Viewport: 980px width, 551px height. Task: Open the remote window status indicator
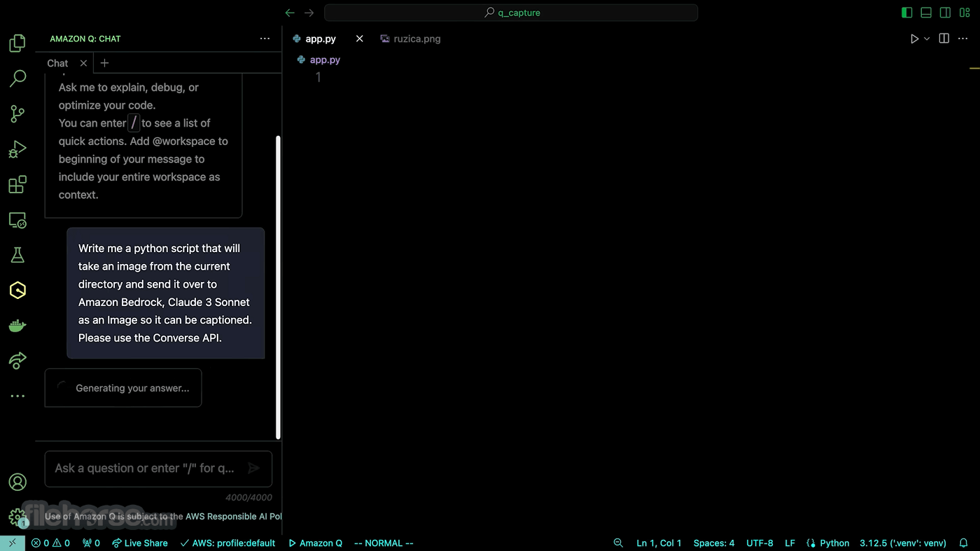(x=13, y=543)
